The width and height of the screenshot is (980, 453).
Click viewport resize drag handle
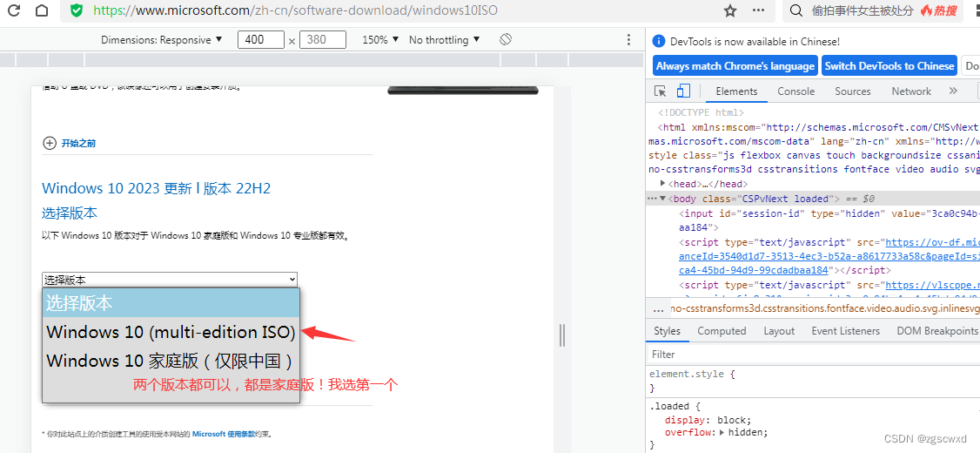click(x=562, y=335)
